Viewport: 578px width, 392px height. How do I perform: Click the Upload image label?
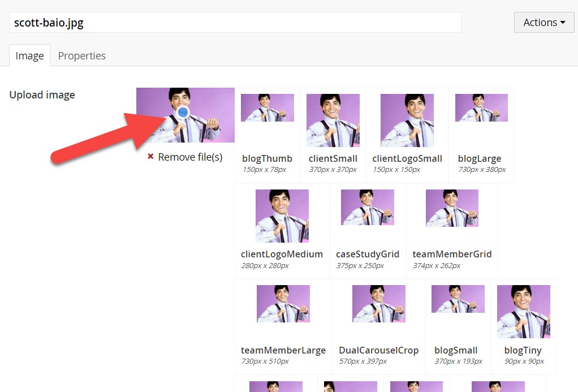[42, 94]
